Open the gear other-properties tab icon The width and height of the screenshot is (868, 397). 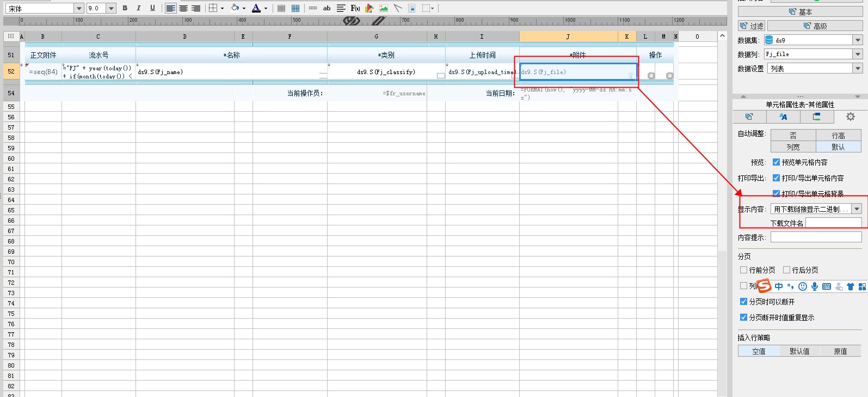pos(851,117)
